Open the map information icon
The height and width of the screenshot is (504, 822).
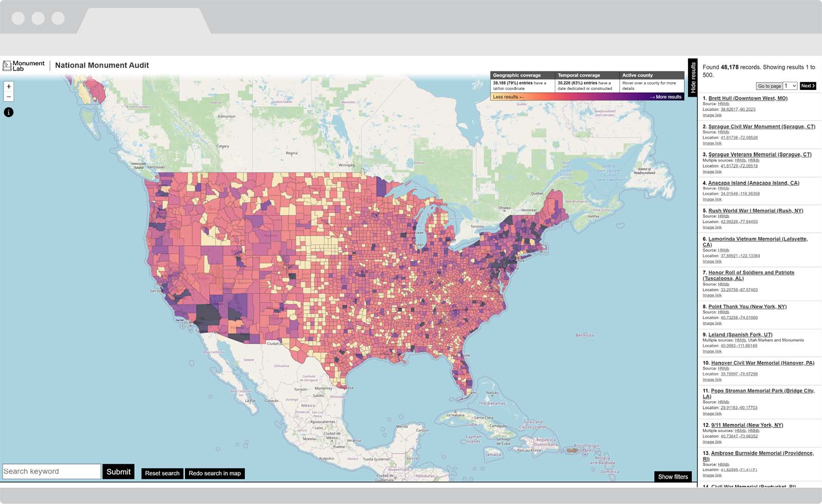[9, 112]
